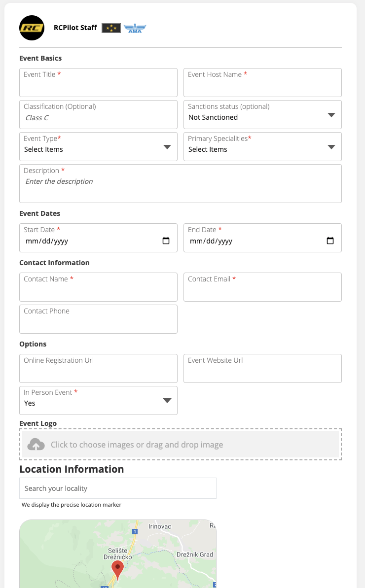Open the In Person Event dropdown
The width and height of the screenshot is (365, 588).
pyautogui.click(x=167, y=401)
